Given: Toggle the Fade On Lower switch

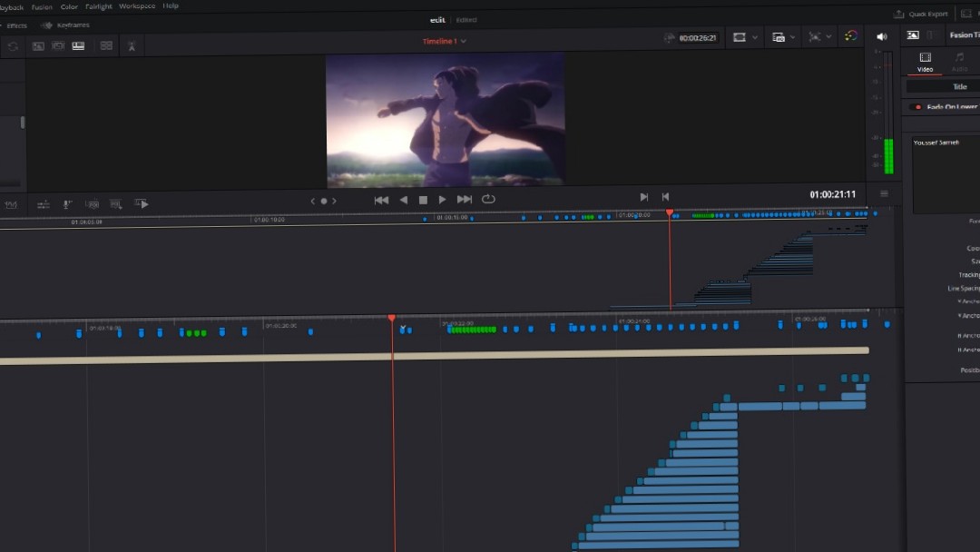Looking at the screenshot, I should pos(916,107).
